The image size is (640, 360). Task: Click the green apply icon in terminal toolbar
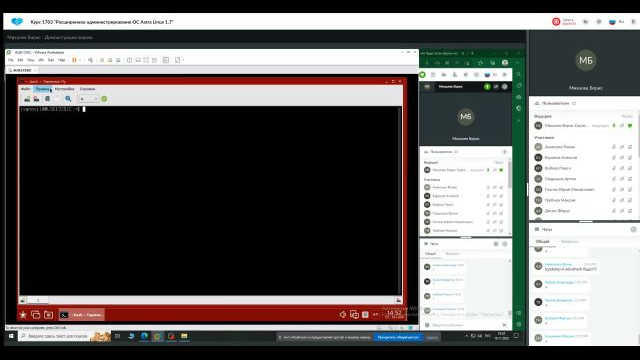(x=104, y=99)
